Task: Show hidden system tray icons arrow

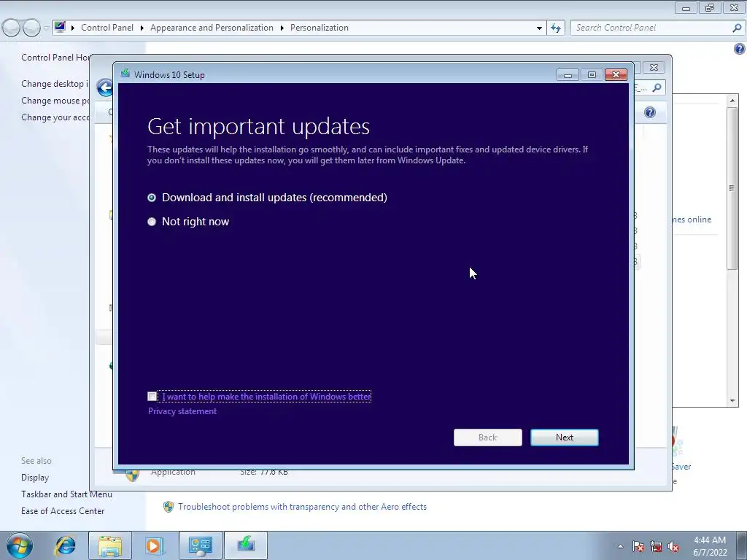Action: point(620,546)
